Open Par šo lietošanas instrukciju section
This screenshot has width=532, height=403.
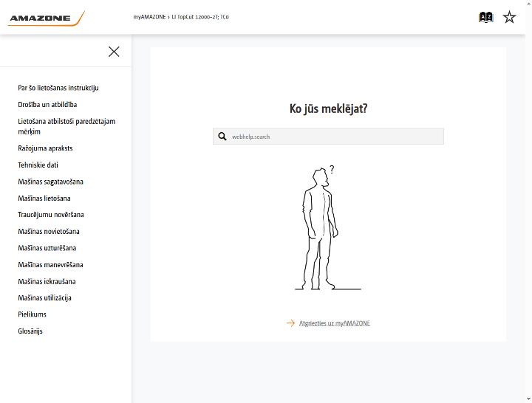pyautogui.click(x=58, y=88)
